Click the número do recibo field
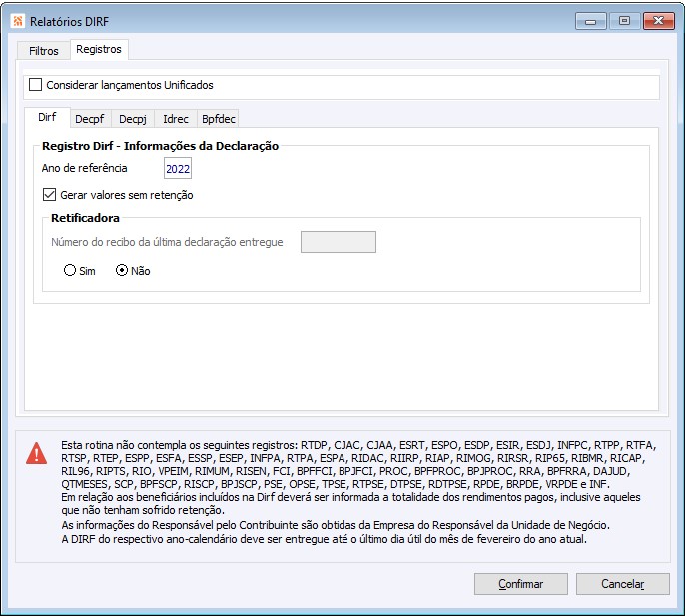Screen dimensions: 685x616 click(x=339, y=242)
